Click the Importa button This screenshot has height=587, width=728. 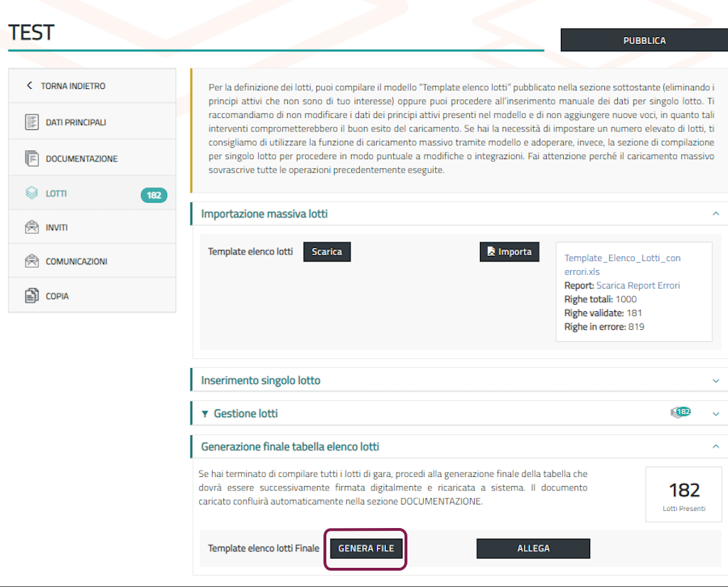(x=510, y=252)
